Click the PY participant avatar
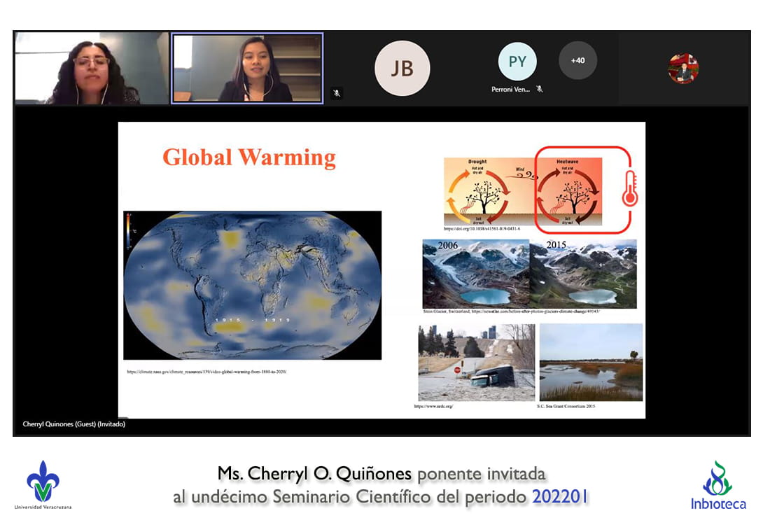 (x=517, y=62)
